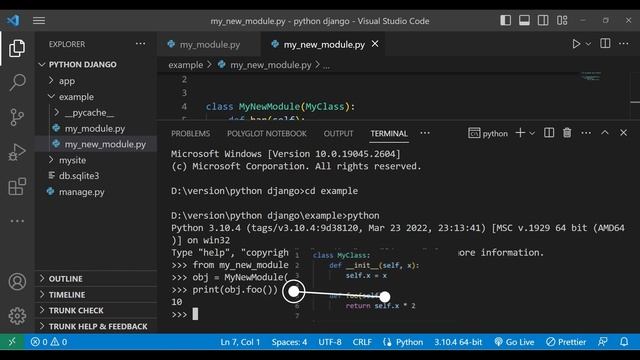The image size is (640, 360).
Task: Click Prettier status bar item
Action: tap(566, 342)
